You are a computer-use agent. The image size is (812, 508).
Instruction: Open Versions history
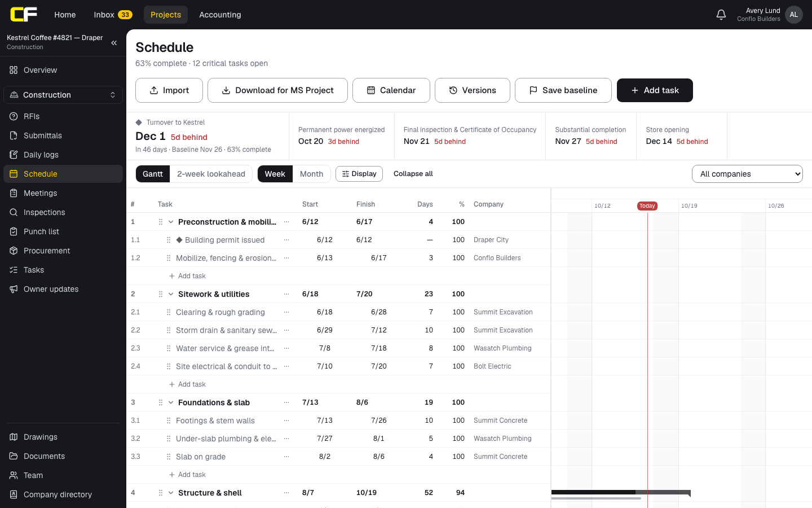click(473, 90)
